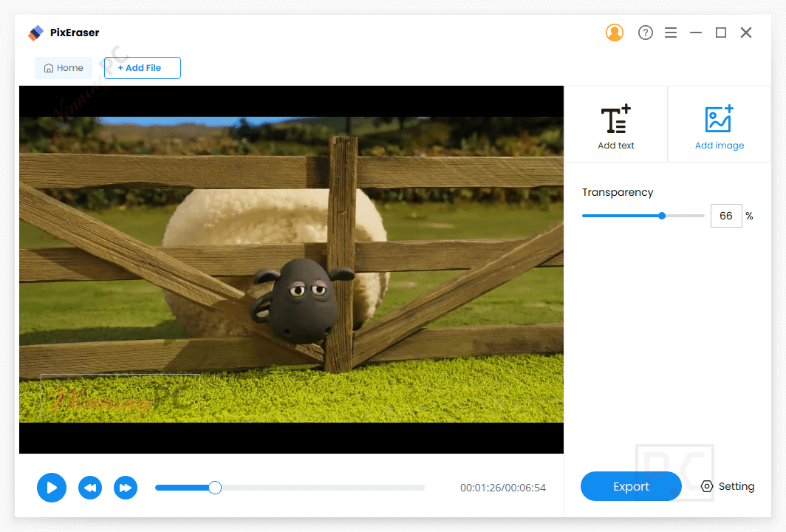Image resolution: width=786 pixels, height=532 pixels.
Task: Select the watermark box on the video
Action: click(120, 398)
